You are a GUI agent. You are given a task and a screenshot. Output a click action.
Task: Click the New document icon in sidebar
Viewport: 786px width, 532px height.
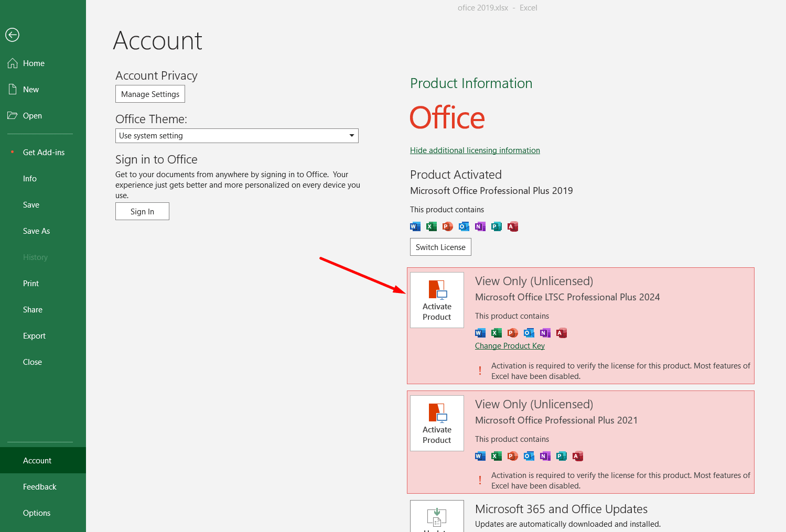tap(13, 90)
